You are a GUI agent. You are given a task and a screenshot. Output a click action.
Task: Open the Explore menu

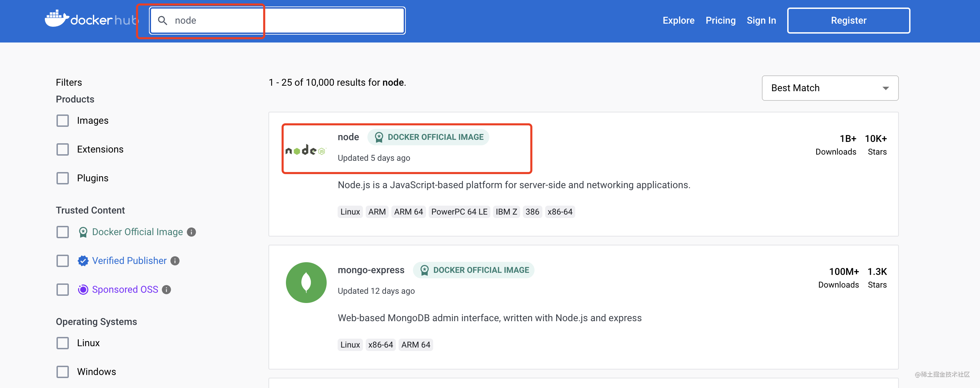coord(678,20)
